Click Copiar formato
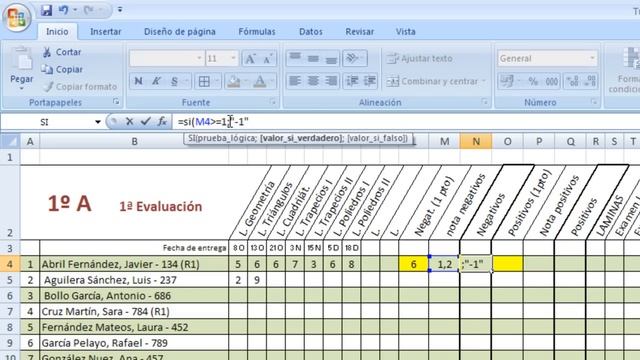Image resolution: width=640 pixels, height=360 pixels. tap(80, 87)
